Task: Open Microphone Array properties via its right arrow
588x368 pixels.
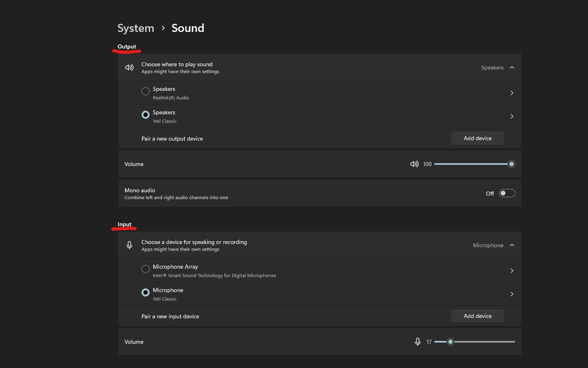Action: [512, 270]
